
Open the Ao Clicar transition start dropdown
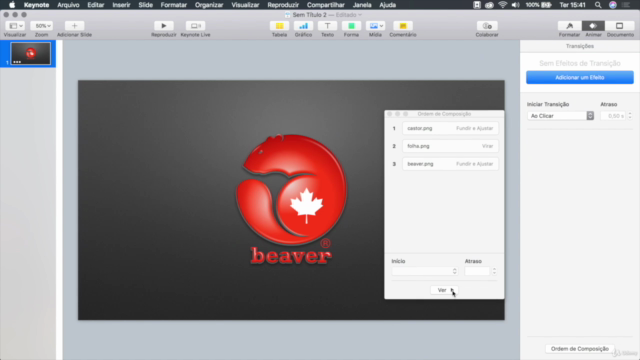pos(560,116)
